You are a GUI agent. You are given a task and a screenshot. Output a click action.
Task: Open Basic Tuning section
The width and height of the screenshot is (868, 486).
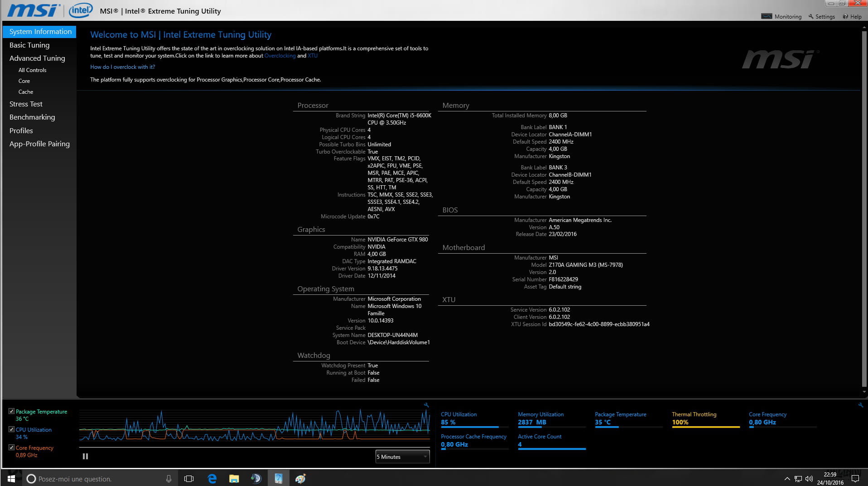(x=29, y=45)
